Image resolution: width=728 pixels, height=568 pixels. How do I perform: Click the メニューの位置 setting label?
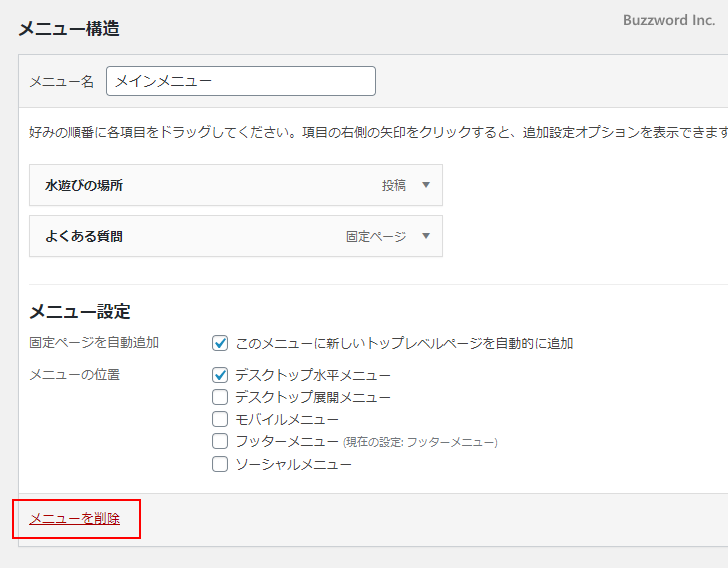click(x=75, y=375)
